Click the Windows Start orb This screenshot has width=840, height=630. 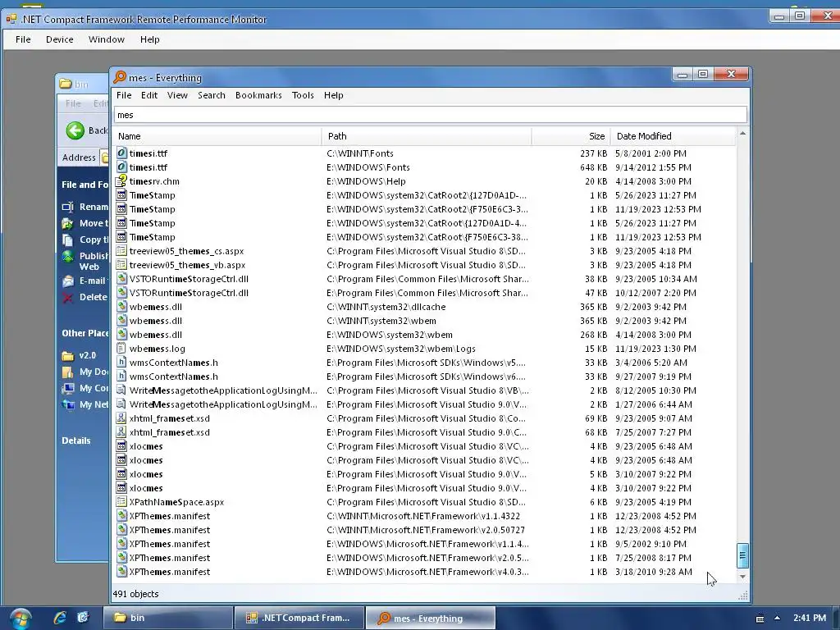20,619
